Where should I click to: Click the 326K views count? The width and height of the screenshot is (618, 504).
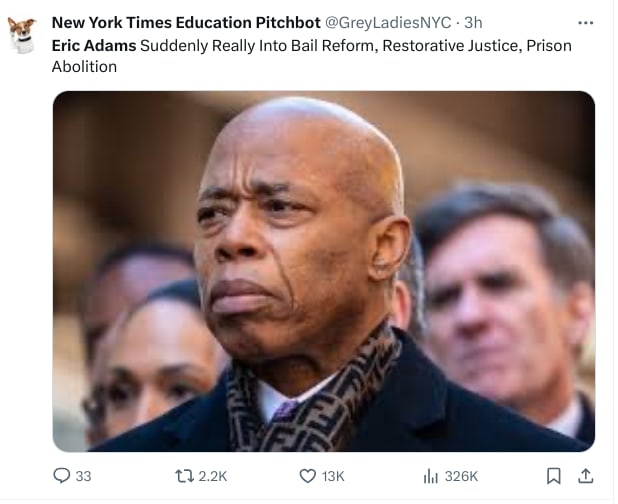461,476
